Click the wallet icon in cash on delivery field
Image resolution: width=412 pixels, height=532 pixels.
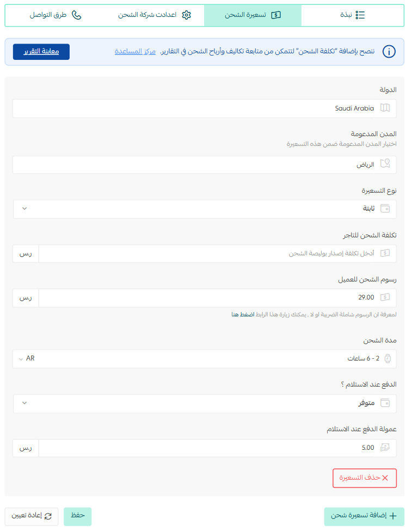coord(385,403)
